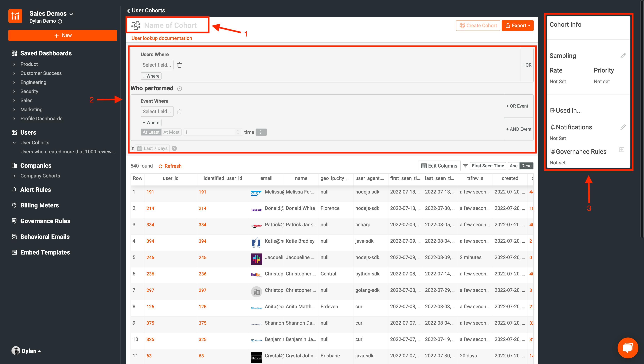
Task: Open the three-dot options next to time
Action: click(x=261, y=132)
